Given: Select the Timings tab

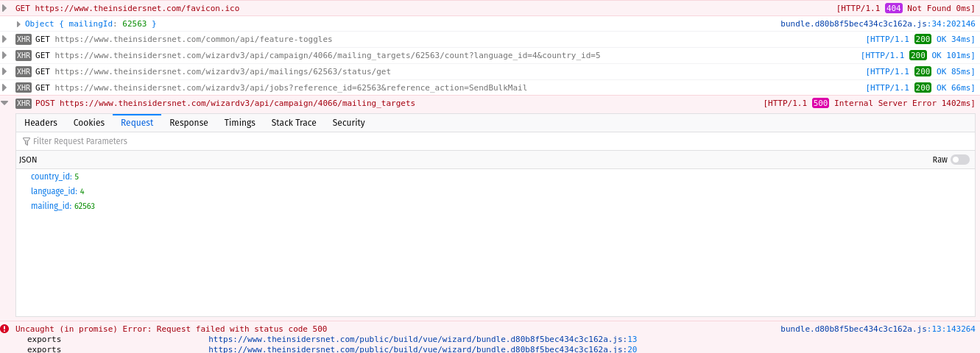Looking at the screenshot, I should tap(239, 123).
